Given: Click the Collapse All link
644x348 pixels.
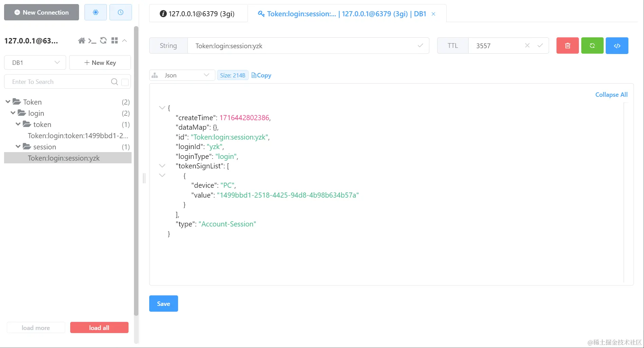Looking at the screenshot, I should [x=611, y=94].
